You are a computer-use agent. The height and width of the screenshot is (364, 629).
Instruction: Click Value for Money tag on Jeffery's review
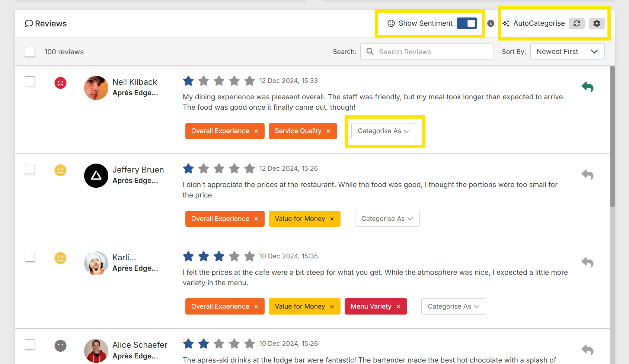[x=300, y=219]
